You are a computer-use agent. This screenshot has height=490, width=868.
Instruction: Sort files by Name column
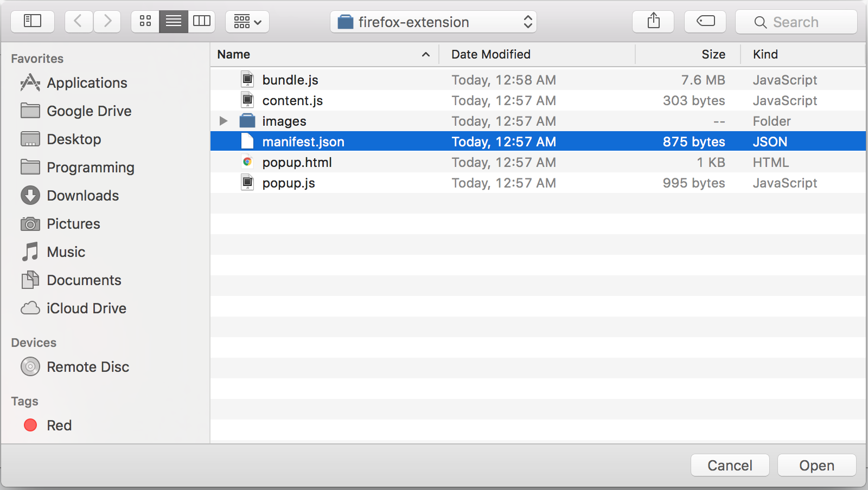pos(324,54)
